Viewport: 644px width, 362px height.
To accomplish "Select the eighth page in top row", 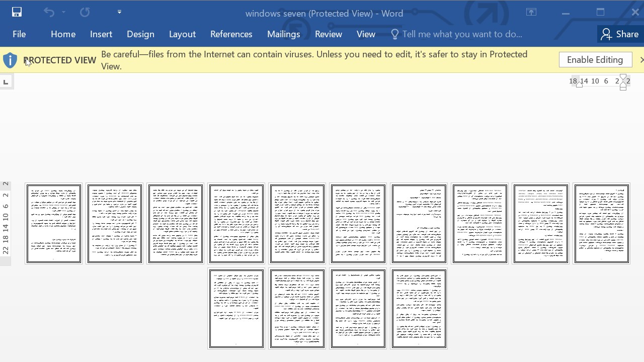I will click(480, 224).
